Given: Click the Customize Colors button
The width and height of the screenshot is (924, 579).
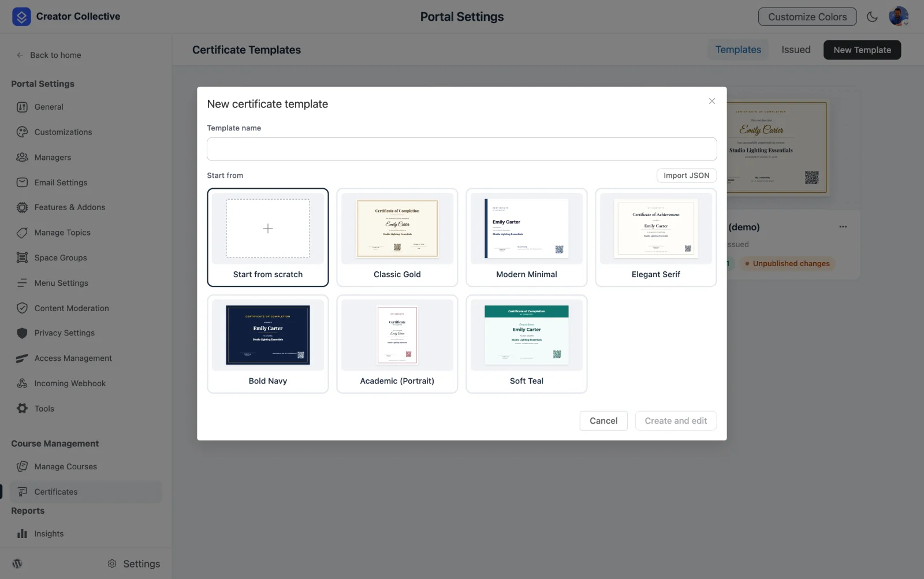Looking at the screenshot, I should click(x=807, y=17).
